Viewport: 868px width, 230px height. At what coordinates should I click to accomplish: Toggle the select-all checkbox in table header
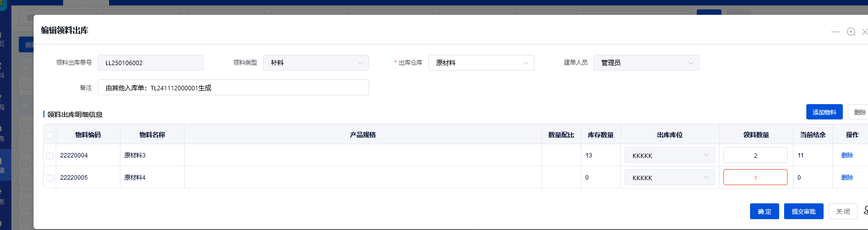pyautogui.click(x=50, y=135)
